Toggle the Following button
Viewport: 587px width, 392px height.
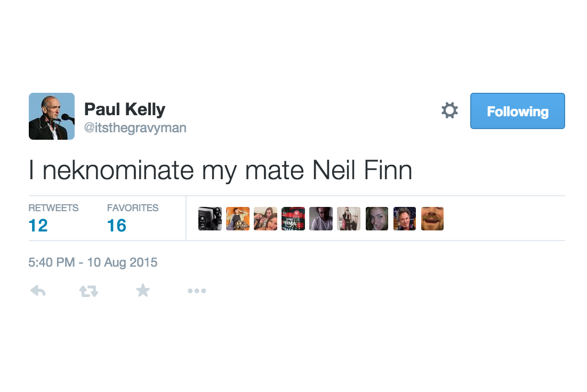pos(517,111)
